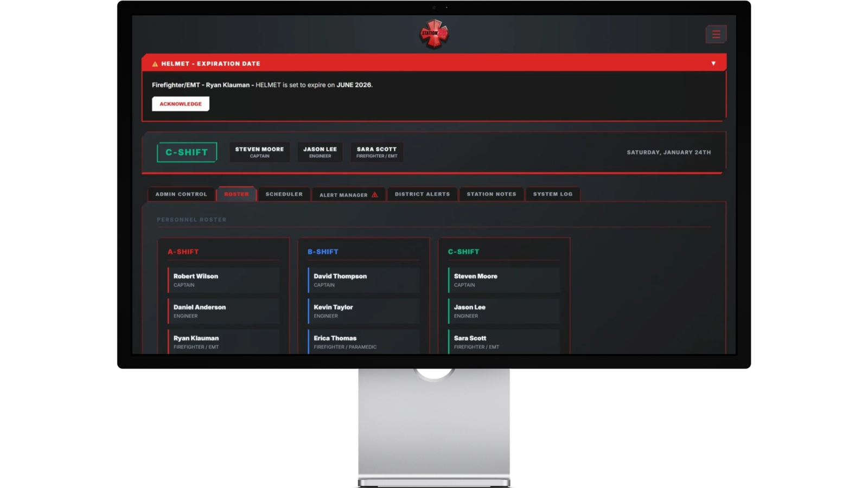Screen dimensions: 868x488
Task: Open the Station Notes tab
Action: (x=492, y=194)
